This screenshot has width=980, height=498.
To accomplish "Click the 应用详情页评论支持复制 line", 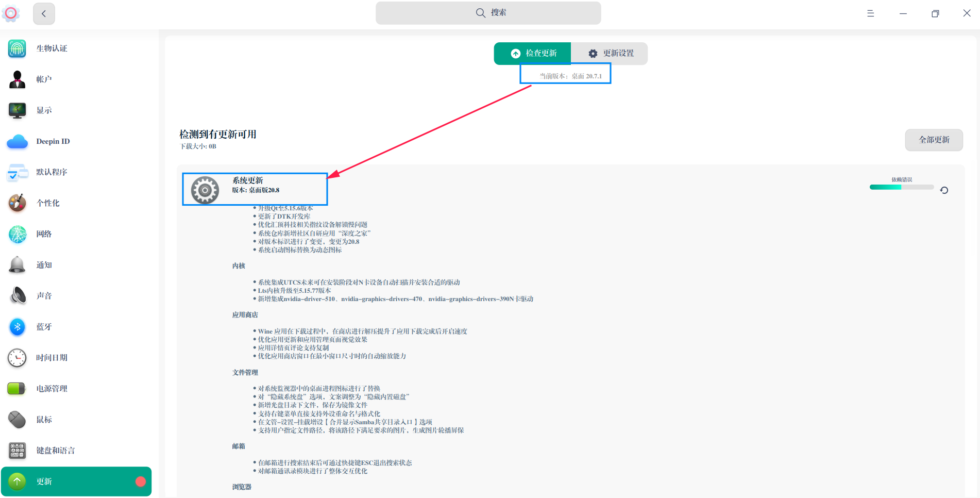I will pos(293,348).
